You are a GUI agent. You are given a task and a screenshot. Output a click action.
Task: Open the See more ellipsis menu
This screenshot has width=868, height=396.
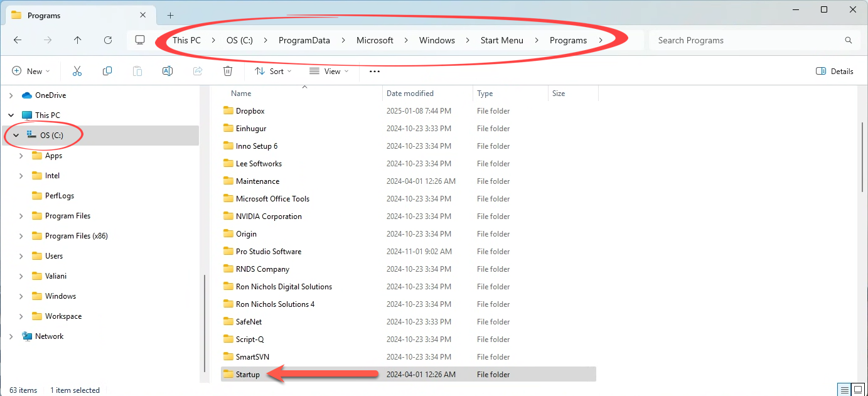[x=375, y=72]
